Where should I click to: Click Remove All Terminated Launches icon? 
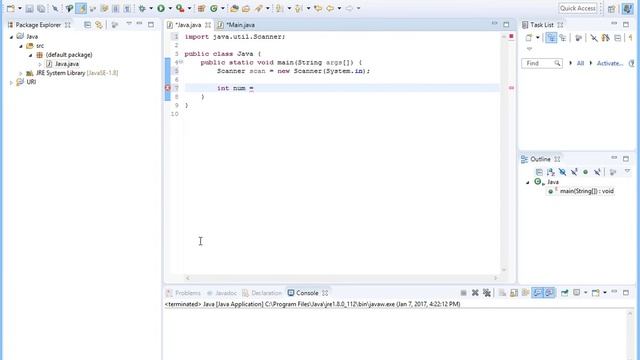[x=487, y=293]
